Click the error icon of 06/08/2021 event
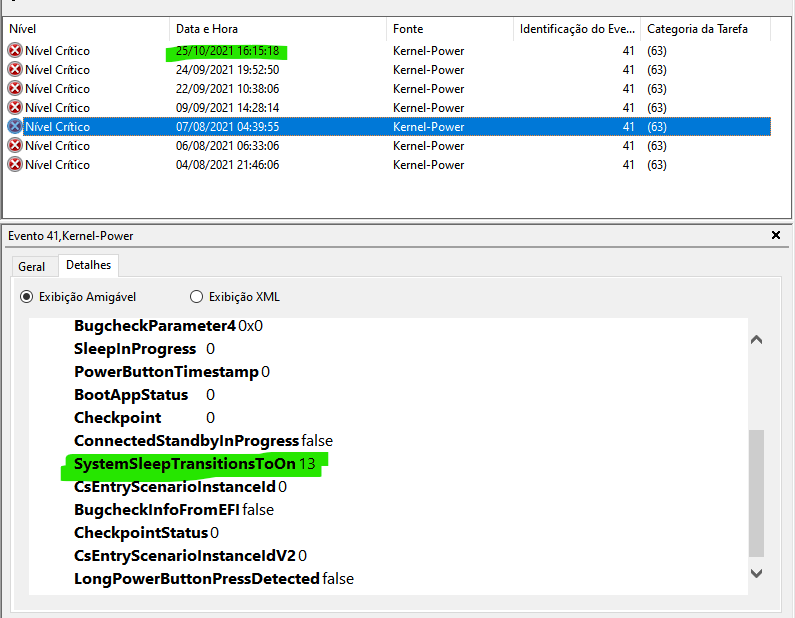 (x=15, y=146)
